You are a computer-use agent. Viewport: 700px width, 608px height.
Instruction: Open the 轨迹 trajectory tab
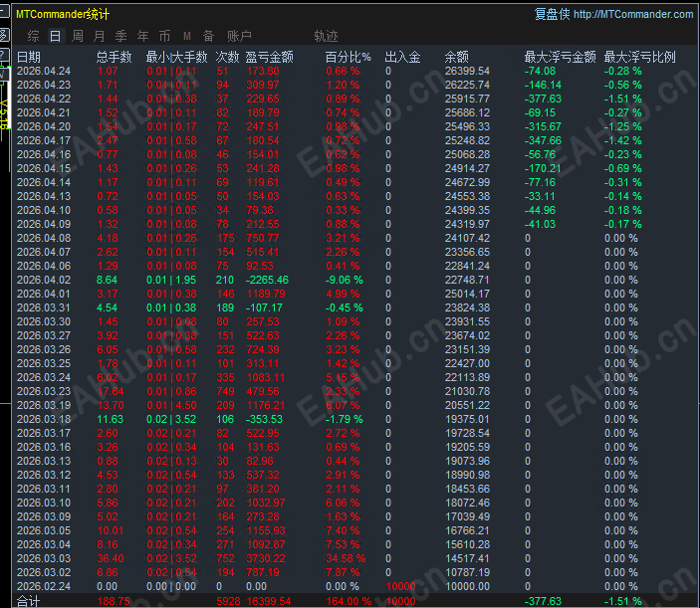click(326, 36)
